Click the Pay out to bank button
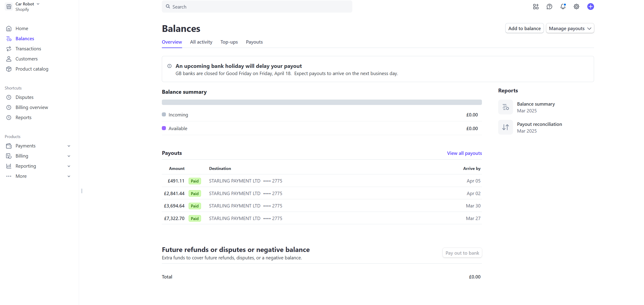 coord(462,253)
